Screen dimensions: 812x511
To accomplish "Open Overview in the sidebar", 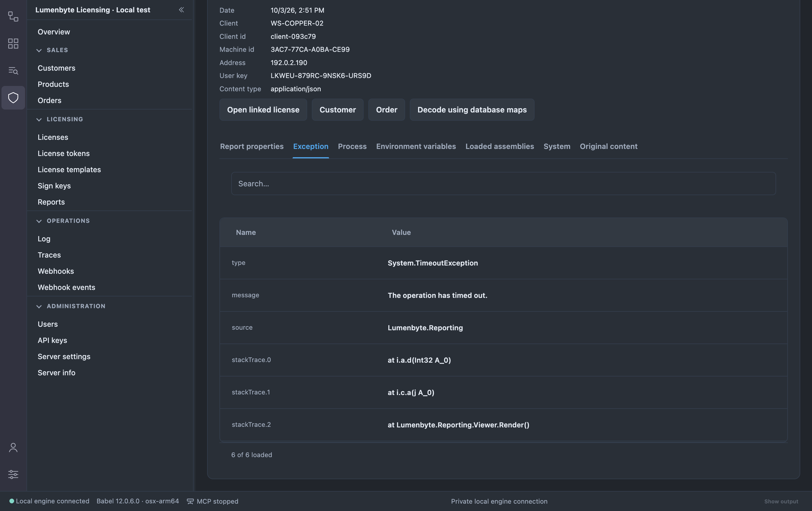I will pos(54,32).
